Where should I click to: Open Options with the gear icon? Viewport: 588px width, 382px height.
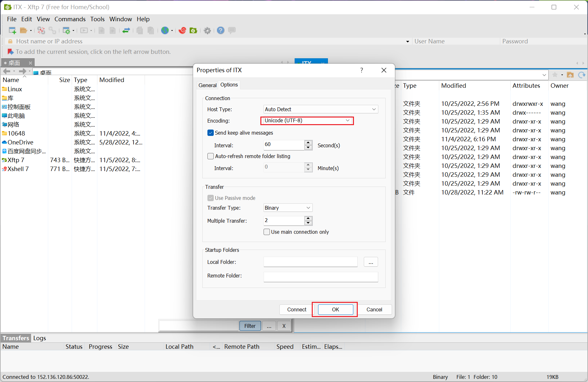[207, 30]
